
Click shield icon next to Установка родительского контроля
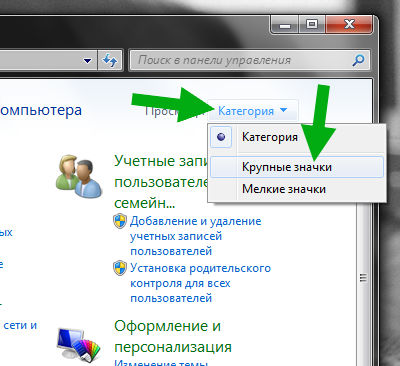[x=120, y=268]
